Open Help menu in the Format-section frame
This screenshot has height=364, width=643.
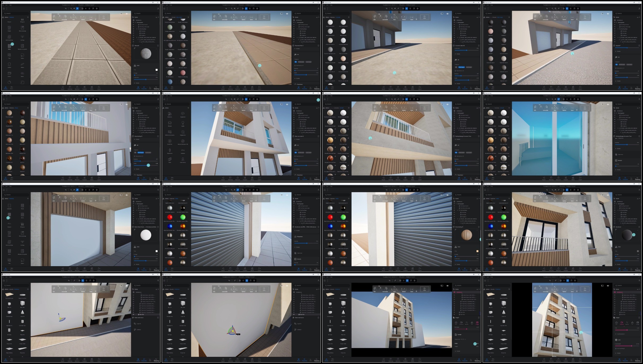[x=331, y=277]
